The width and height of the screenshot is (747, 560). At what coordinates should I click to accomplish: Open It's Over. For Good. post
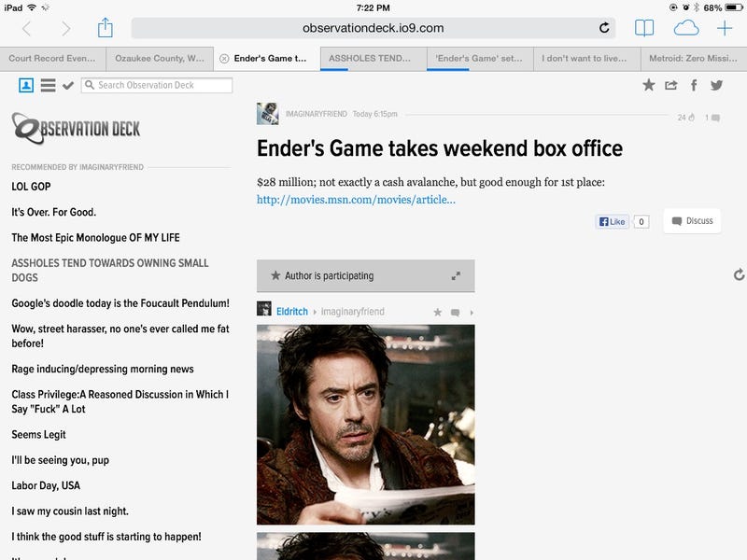(x=54, y=212)
